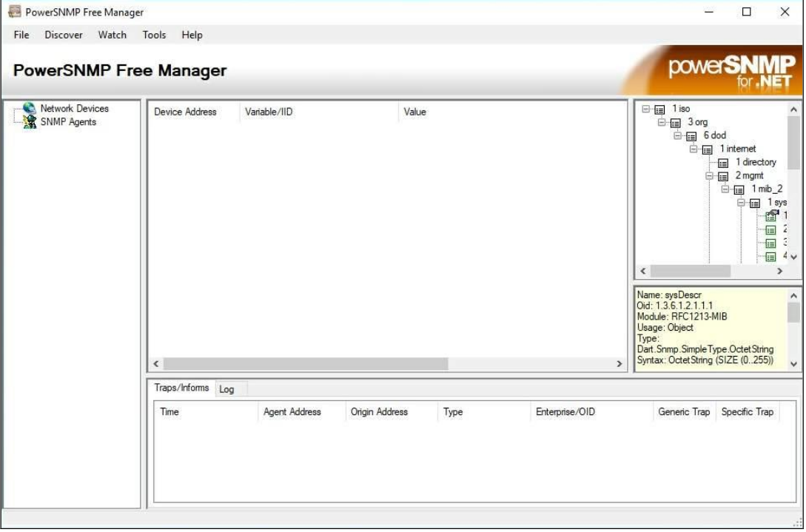Select the '1 directory' tree label

coord(756,163)
